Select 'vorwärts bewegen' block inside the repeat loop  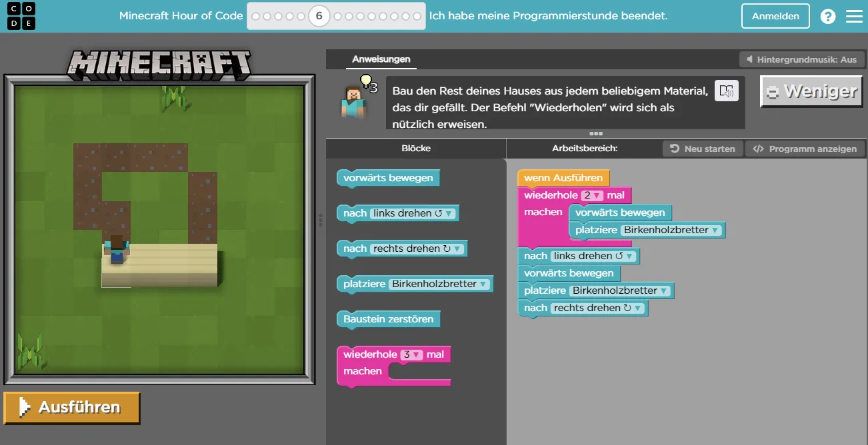620,213
